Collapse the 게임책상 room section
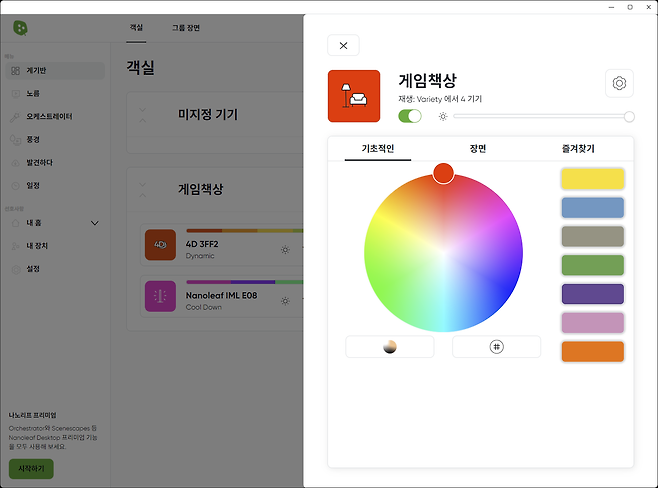658x488 pixels. [x=142, y=188]
